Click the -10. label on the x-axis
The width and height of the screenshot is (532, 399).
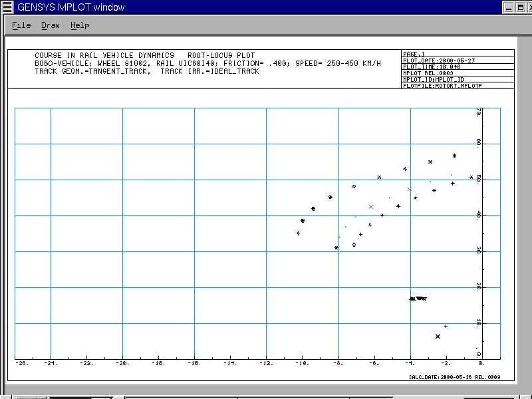[302, 363]
